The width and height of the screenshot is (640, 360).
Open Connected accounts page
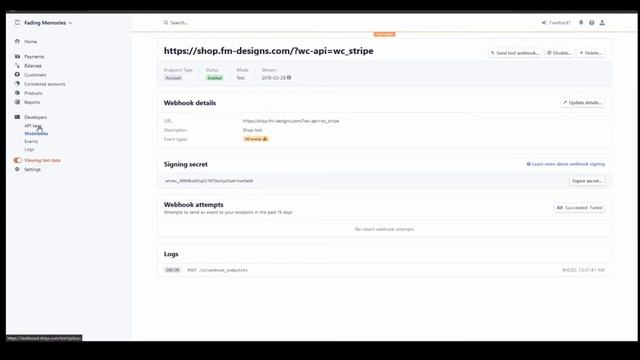click(x=44, y=84)
